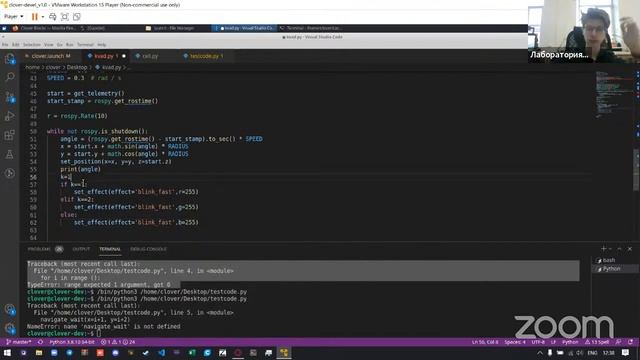Image resolution: width=640 pixels, height=360 pixels.
Task: Open the launch profile dropdown beside plus
Action: tap(611, 249)
